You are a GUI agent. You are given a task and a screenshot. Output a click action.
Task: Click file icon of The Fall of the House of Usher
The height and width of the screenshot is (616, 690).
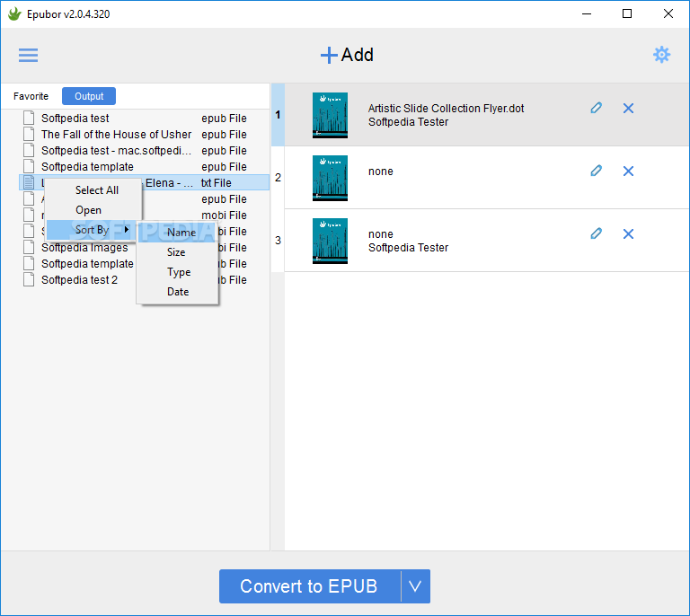click(29, 134)
